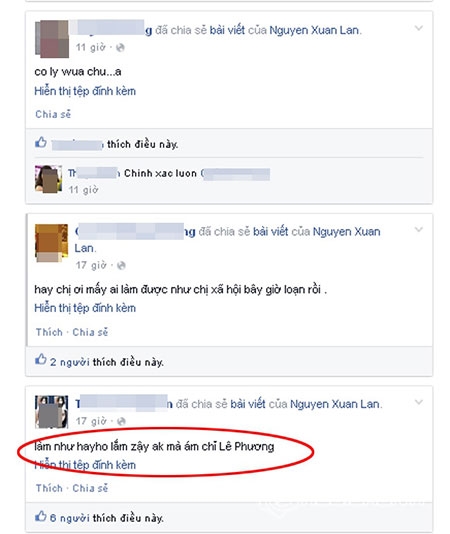Open the commenter avatar by 'Chinh xac luon'
Image resolution: width=450 pixels, height=534 pixels.
tap(48, 179)
